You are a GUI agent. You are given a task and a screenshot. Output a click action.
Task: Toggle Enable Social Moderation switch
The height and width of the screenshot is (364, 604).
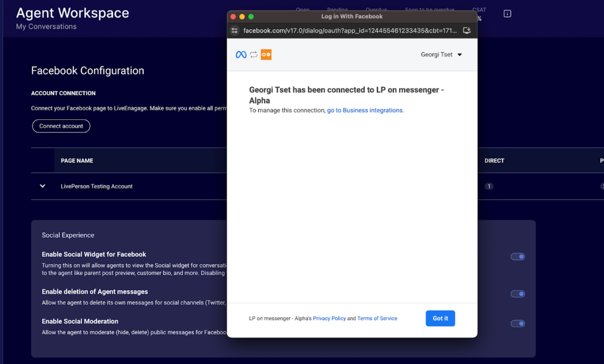517,324
